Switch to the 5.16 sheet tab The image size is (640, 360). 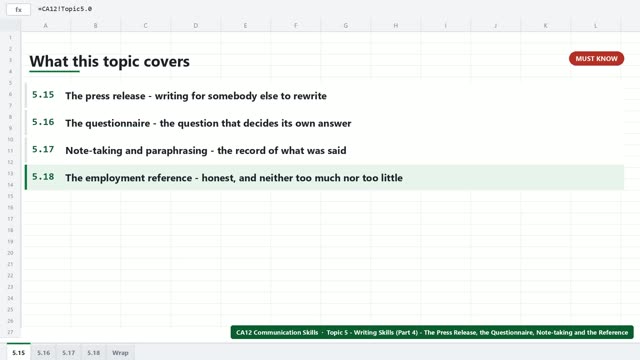[x=44, y=353]
